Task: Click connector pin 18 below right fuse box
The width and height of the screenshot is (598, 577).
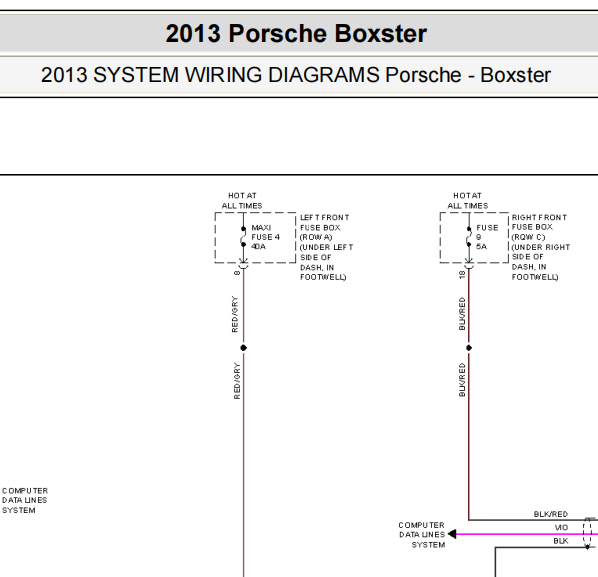Action: tap(462, 275)
